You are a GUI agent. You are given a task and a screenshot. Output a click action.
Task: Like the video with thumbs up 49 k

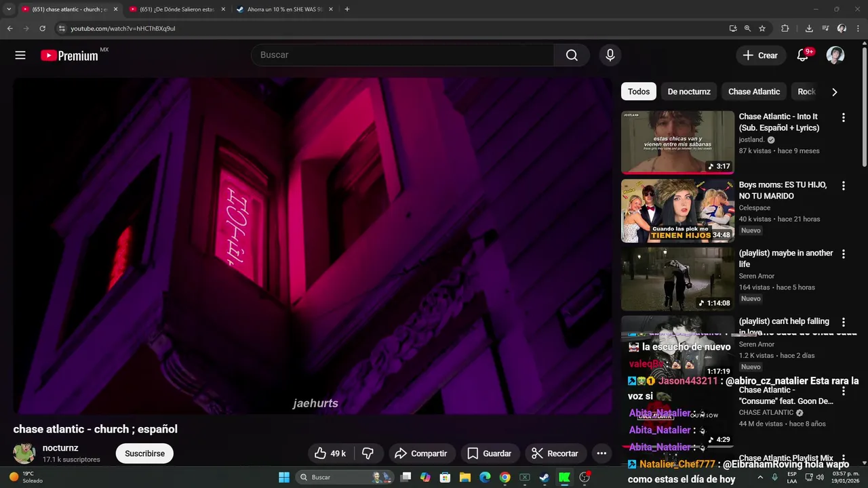click(x=330, y=453)
